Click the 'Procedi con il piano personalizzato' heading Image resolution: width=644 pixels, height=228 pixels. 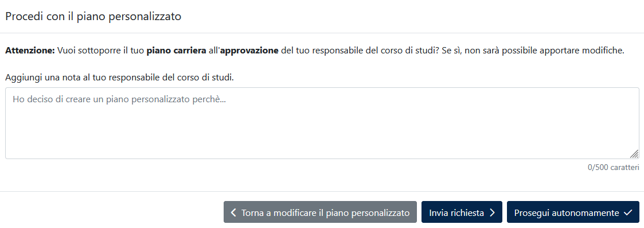(x=93, y=17)
